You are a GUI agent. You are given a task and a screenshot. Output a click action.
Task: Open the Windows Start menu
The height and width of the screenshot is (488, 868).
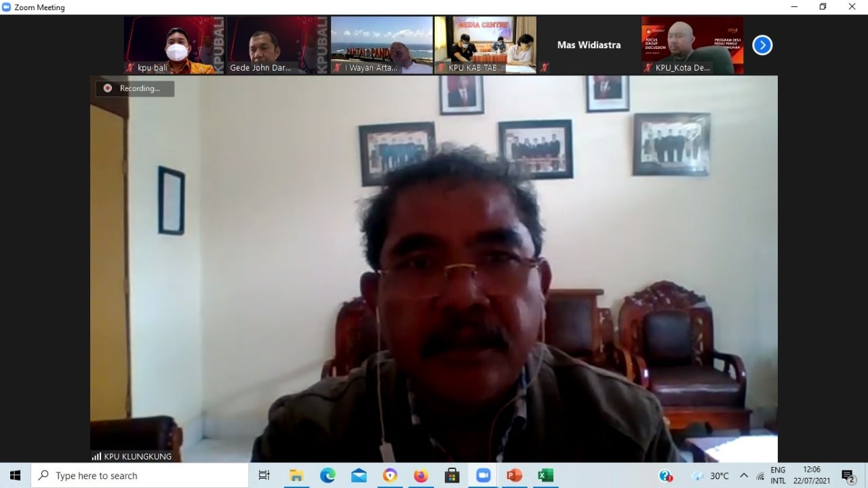15,476
